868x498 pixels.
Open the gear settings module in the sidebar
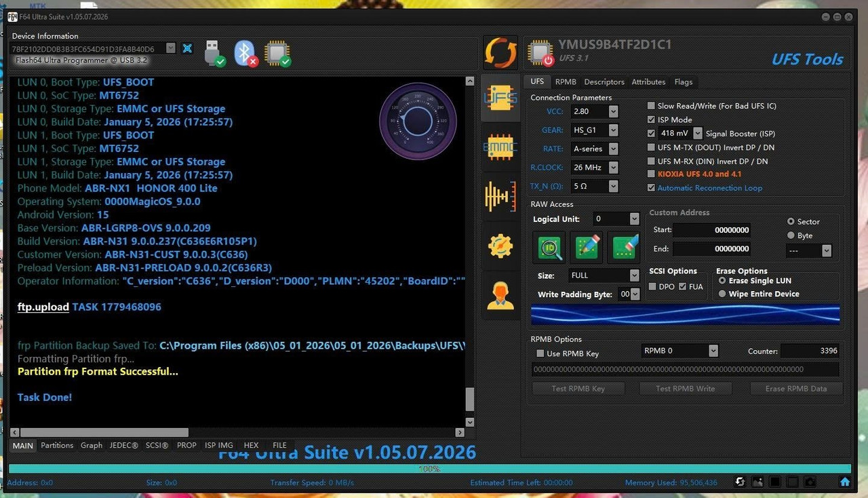500,246
